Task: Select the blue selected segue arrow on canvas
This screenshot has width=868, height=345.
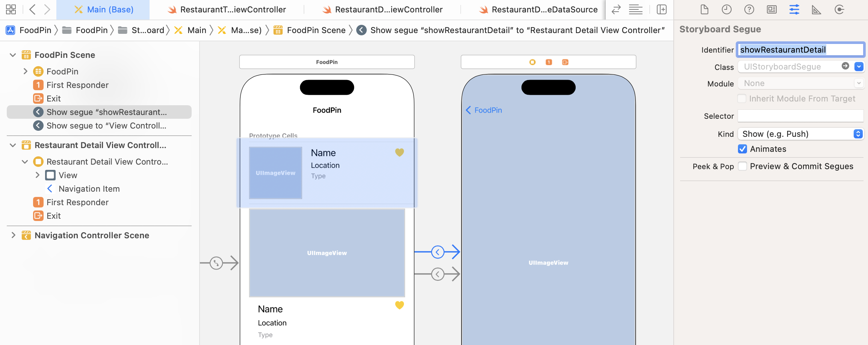Action: point(438,252)
